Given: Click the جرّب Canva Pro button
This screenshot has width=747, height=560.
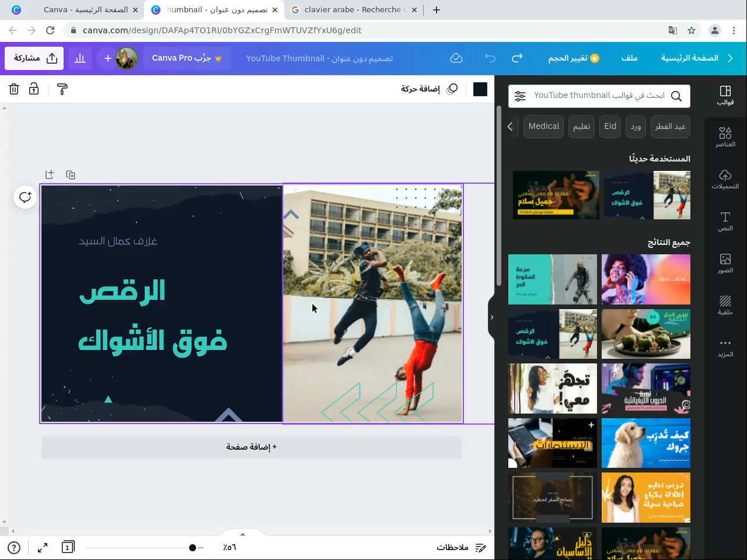Looking at the screenshot, I should click(187, 58).
